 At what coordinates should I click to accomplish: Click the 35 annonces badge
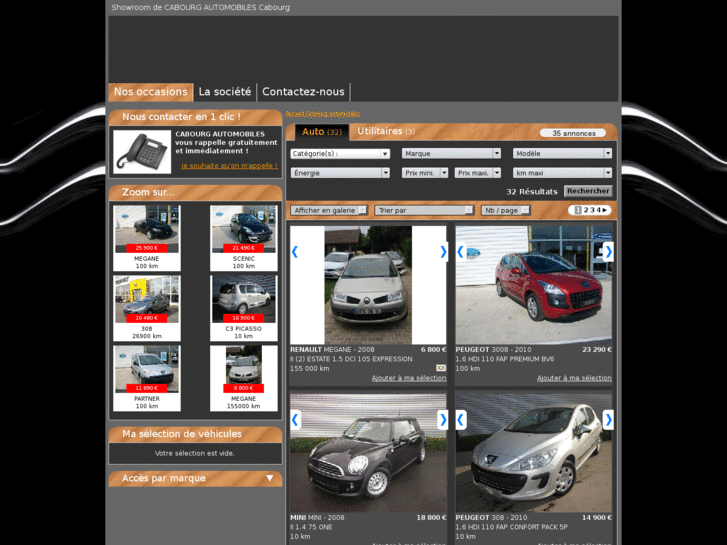coord(573,133)
